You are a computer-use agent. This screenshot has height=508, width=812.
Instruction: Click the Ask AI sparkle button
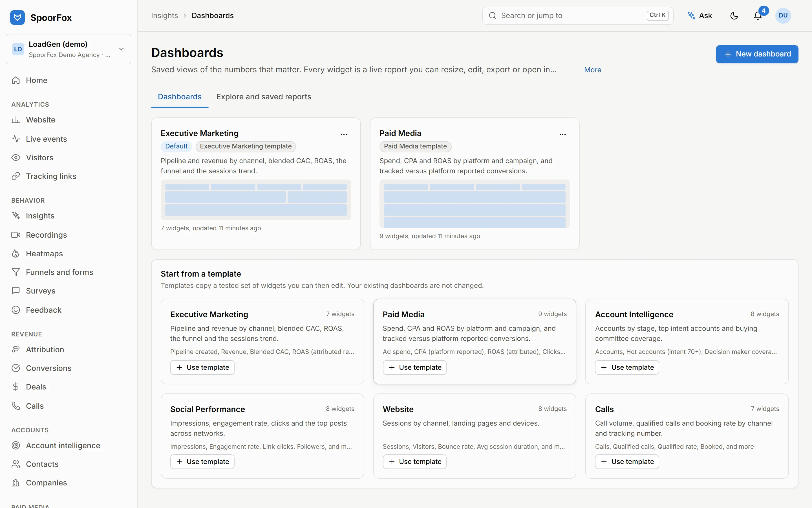tap(700, 16)
